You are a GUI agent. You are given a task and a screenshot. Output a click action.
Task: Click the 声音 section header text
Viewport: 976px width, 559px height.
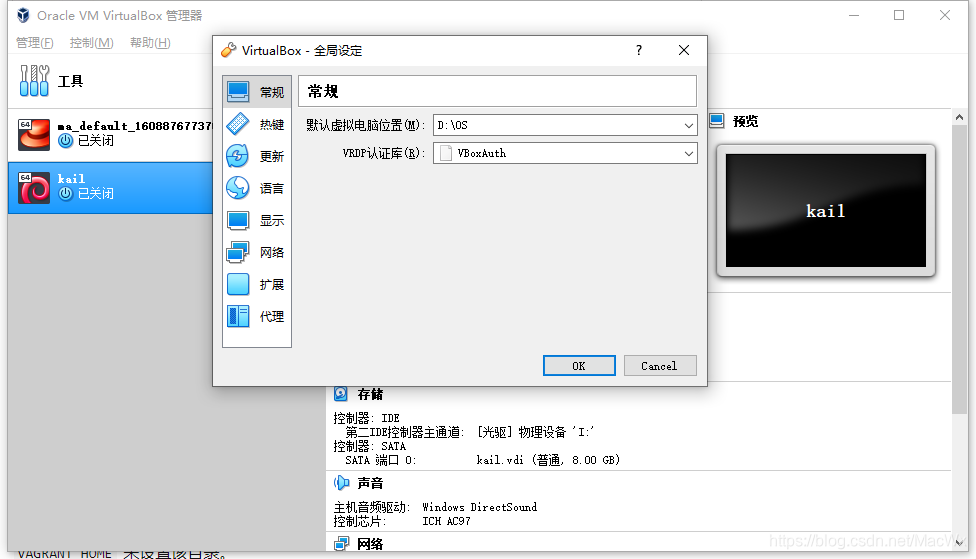tap(370, 483)
